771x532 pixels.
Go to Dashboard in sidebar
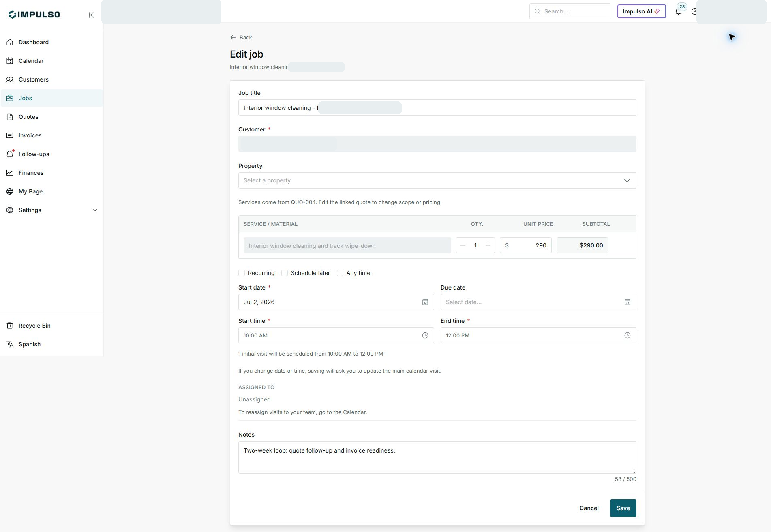[x=51, y=42]
